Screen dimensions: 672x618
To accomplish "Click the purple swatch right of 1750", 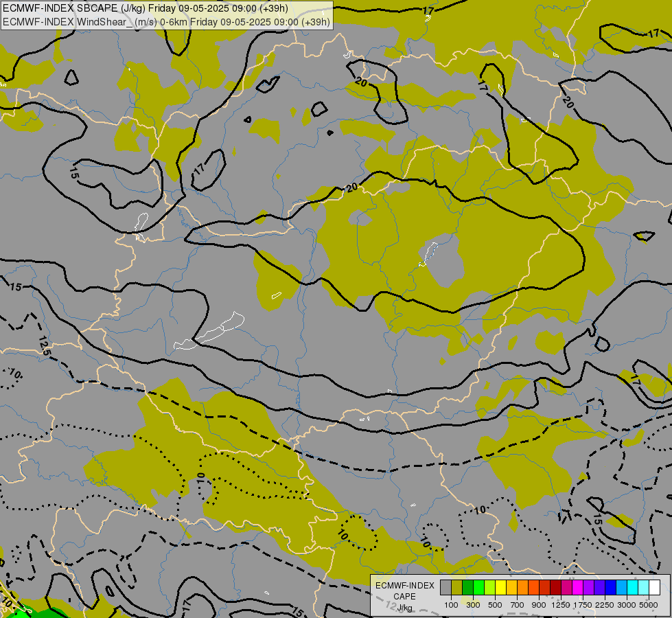I will pos(589,587).
